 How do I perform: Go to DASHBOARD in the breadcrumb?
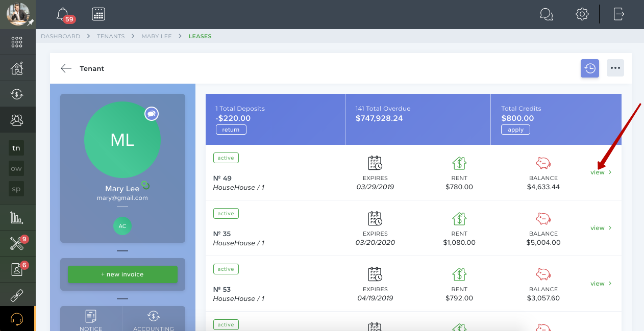tap(60, 36)
